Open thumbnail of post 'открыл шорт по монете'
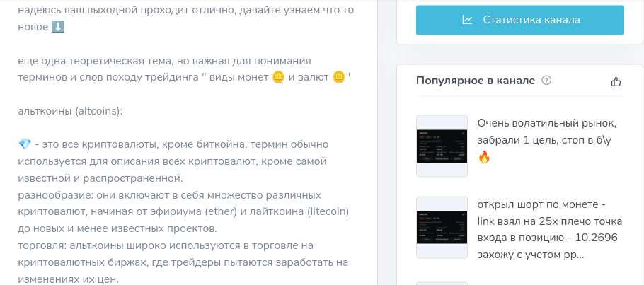Viewport: 644px width, 285px height. pos(442,227)
